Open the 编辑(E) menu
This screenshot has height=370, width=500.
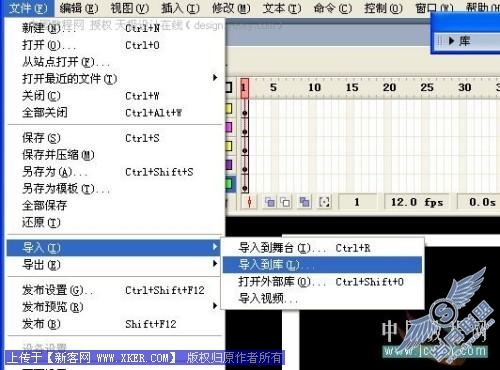click(79, 8)
